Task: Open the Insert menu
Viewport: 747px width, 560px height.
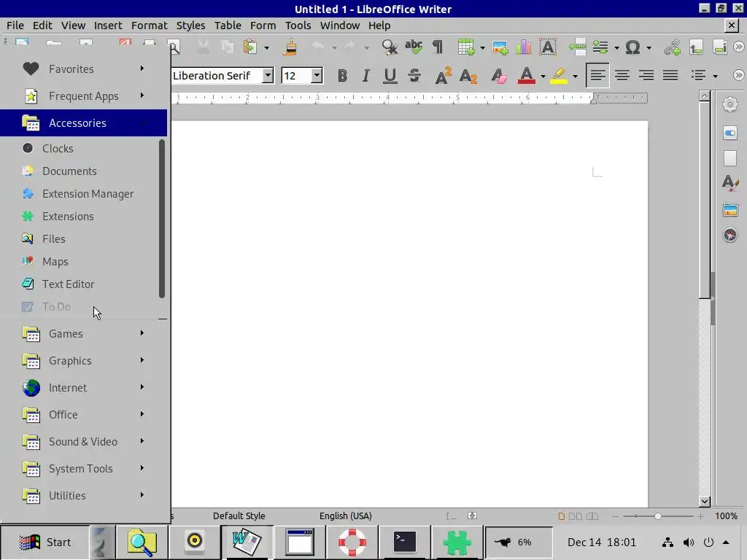Action: 108,26
